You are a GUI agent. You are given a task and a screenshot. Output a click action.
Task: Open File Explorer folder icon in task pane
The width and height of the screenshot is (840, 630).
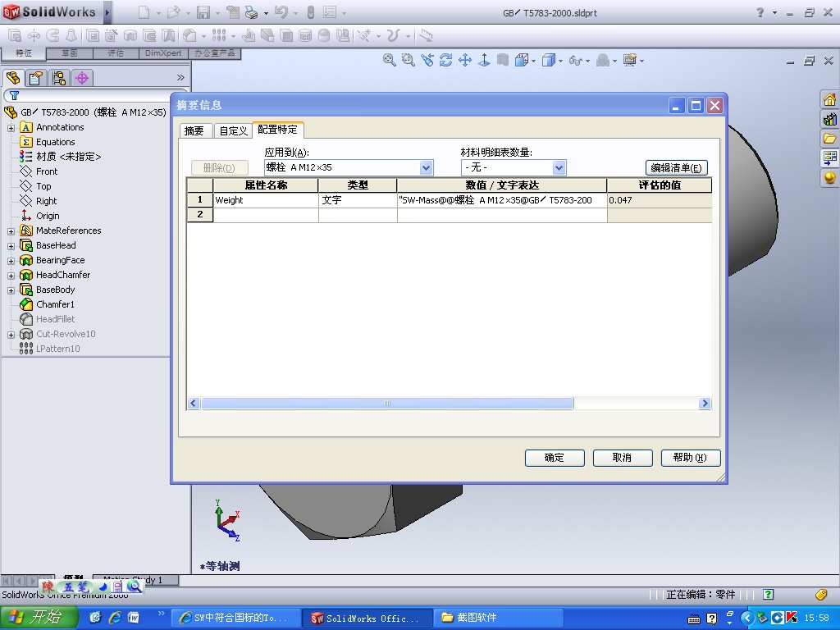pos(829,138)
